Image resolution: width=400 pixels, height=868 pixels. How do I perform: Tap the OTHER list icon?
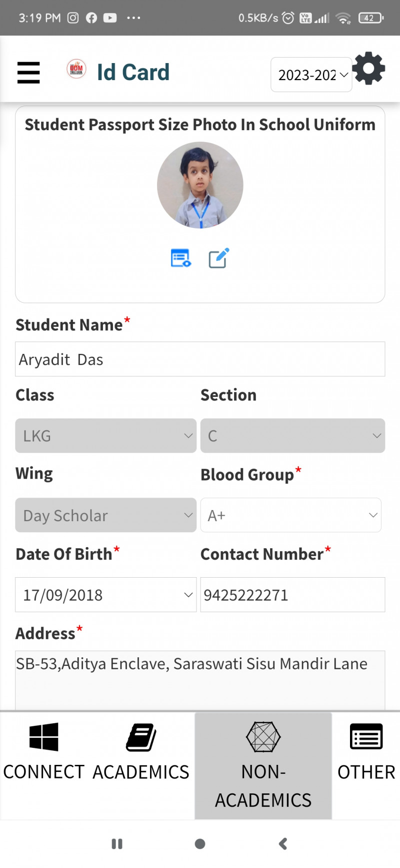pos(366,737)
